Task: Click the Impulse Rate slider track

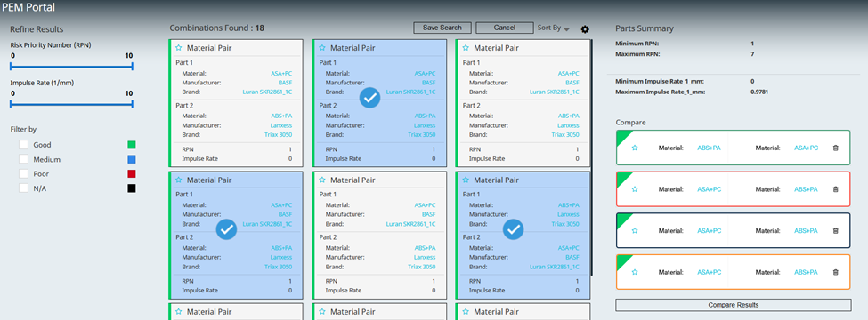Action: click(x=71, y=103)
